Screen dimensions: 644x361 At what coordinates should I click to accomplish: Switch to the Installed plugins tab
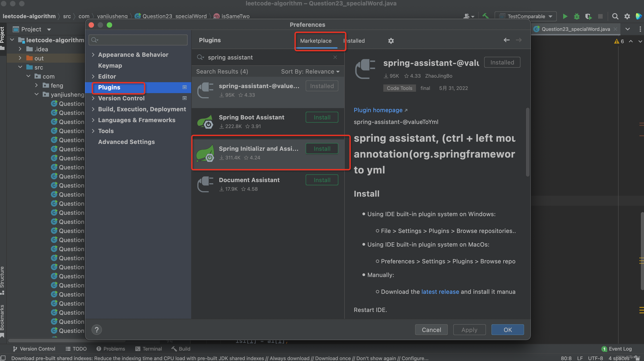pyautogui.click(x=355, y=41)
